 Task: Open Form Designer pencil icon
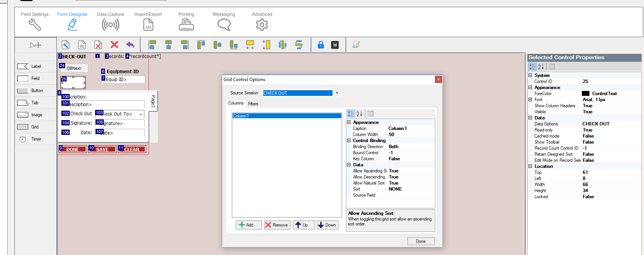[72, 25]
